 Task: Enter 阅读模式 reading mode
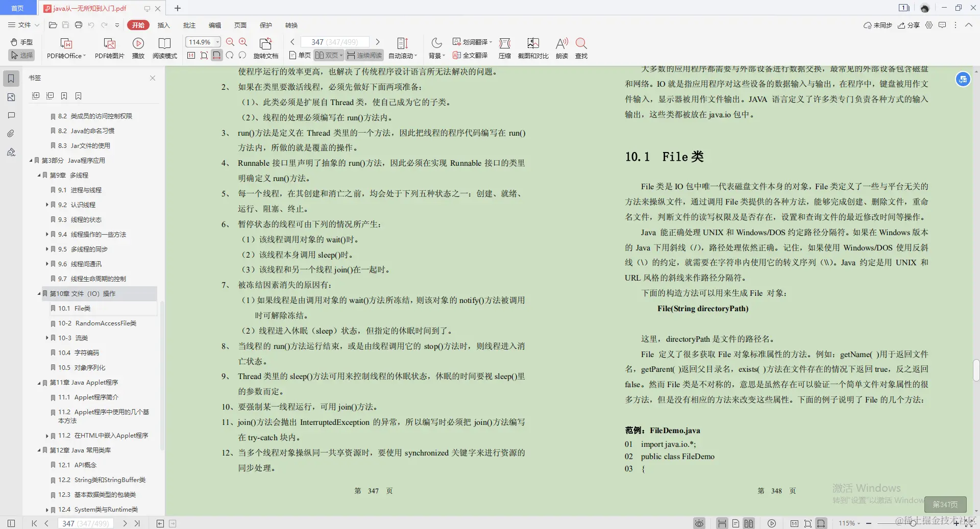click(164, 47)
